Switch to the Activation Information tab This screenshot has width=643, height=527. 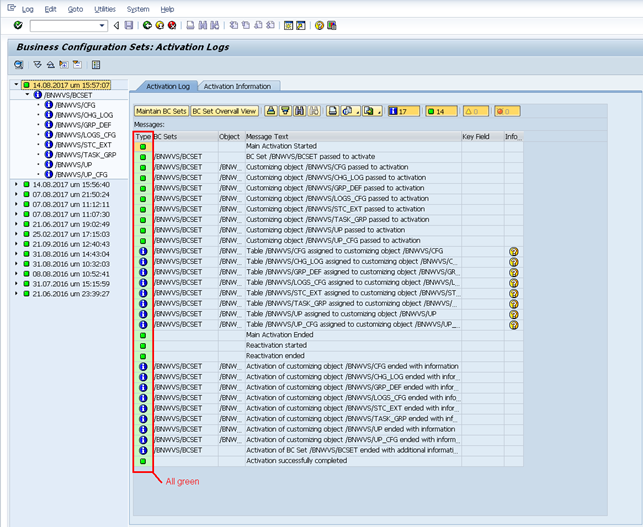tap(238, 87)
